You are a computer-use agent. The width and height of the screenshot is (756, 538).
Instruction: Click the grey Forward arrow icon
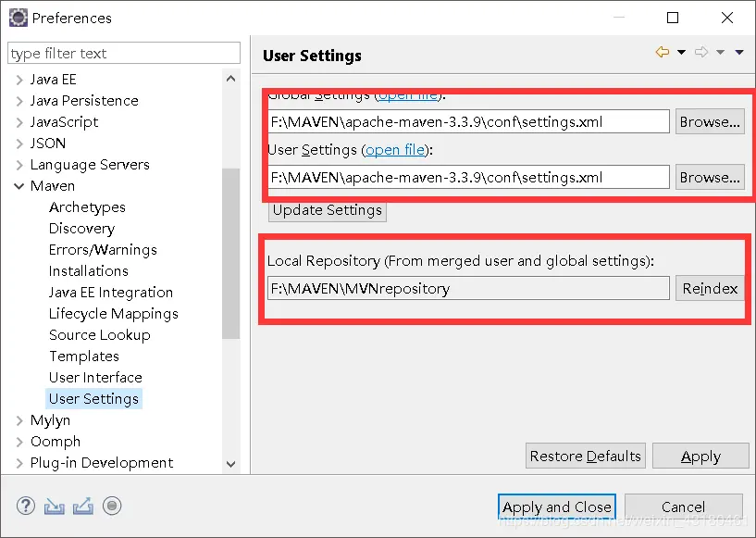click(700, 53)
